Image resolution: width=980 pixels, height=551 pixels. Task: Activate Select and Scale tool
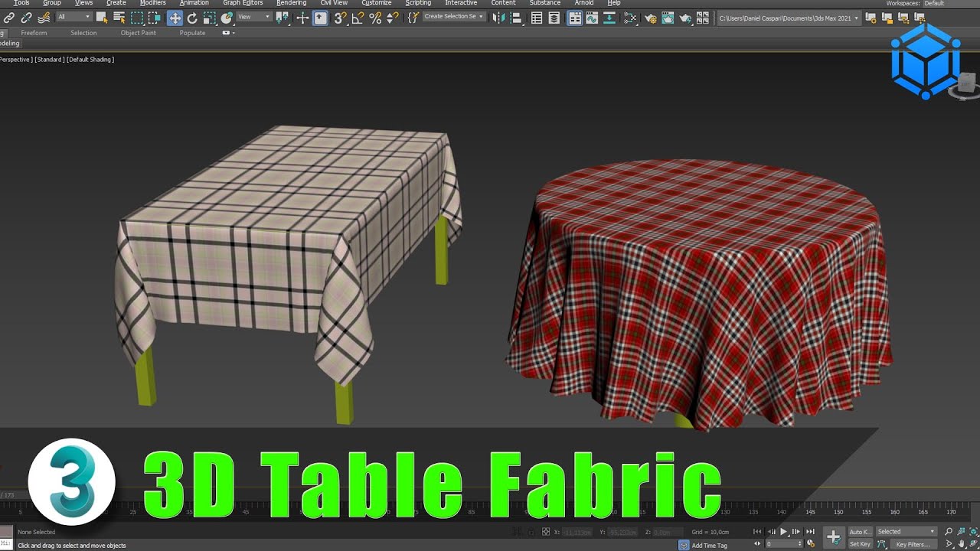[x=209, y=18]
